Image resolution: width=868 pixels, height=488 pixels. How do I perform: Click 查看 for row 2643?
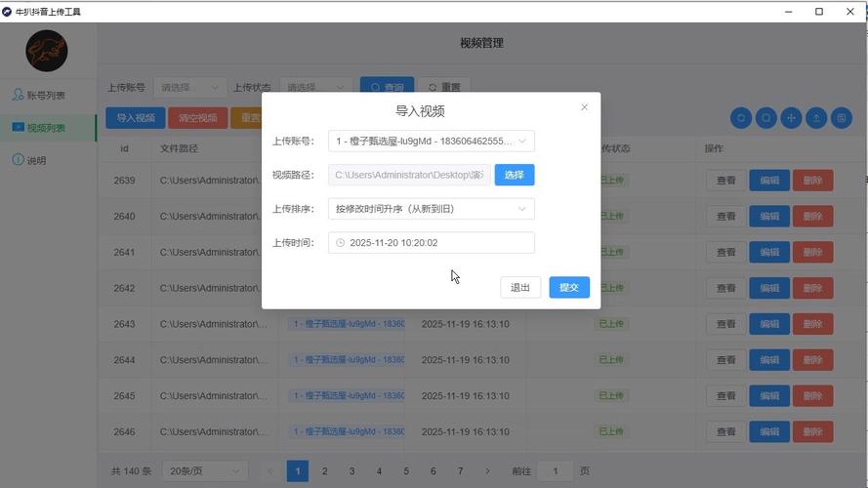(x=726, y=324)
